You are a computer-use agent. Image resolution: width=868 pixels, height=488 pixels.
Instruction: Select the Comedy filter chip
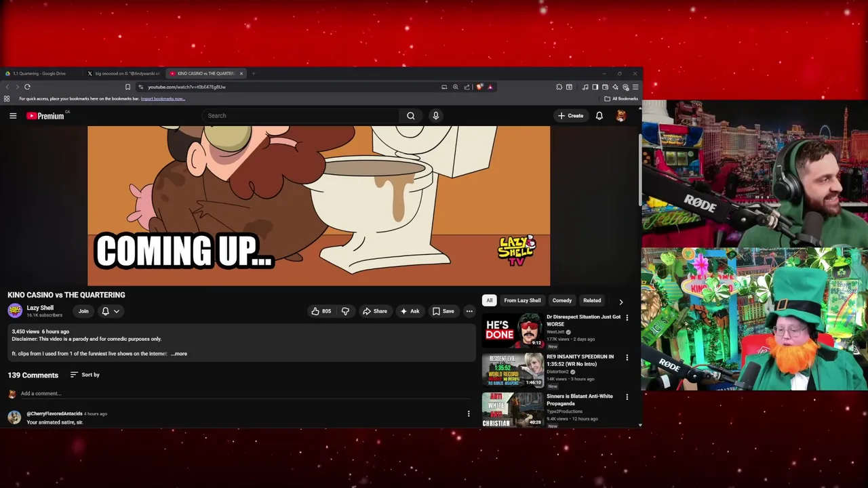point(562,300)
